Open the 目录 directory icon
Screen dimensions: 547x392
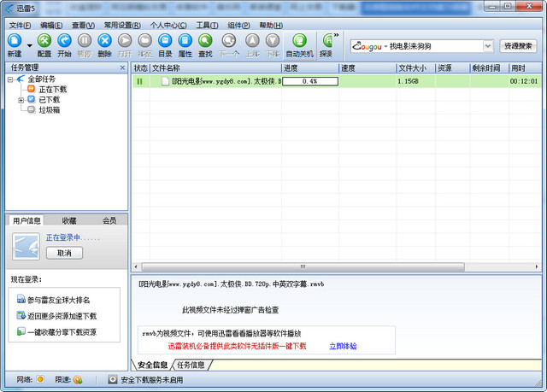pyautogui.click(x=165, y=45)
